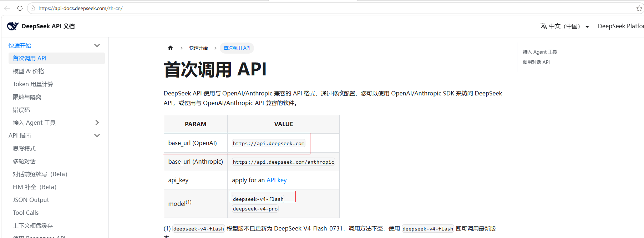This screenshot has height=238, width=644.
Task: Collapse the 快速开始 sidebar section
Action: 97,45
